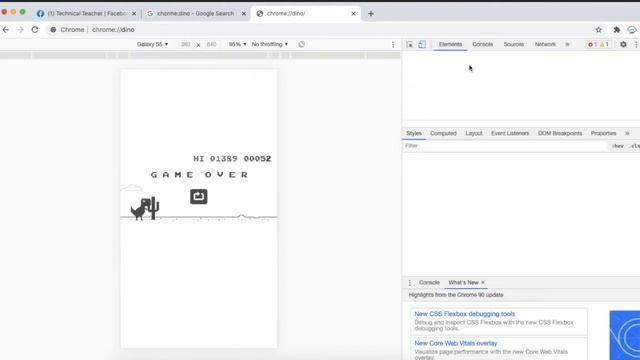Click the browser forward arrow
The image size is (640, 360).
(x=20, y=29)
